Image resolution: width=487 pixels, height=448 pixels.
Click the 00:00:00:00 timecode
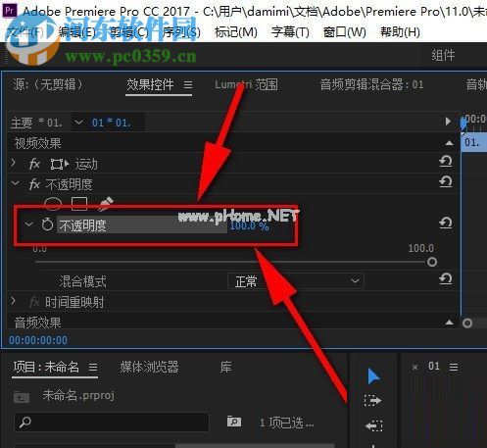tap(38, 340)
